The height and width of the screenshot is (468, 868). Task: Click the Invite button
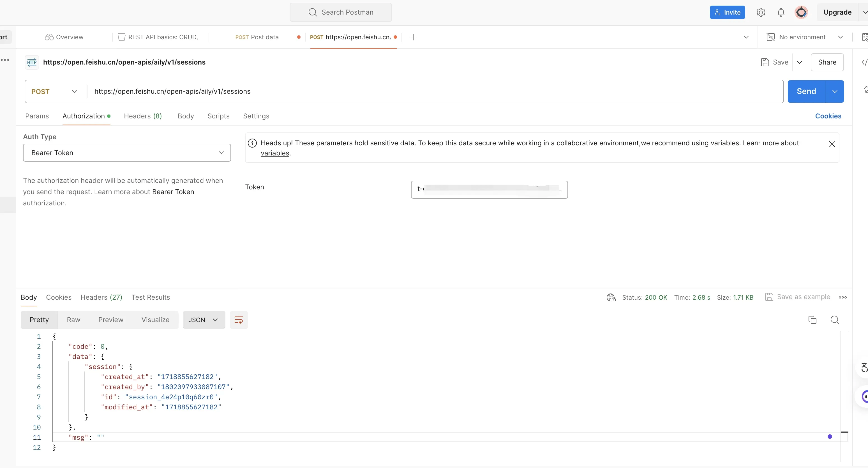pyautogui.click(x=727, y=12)
